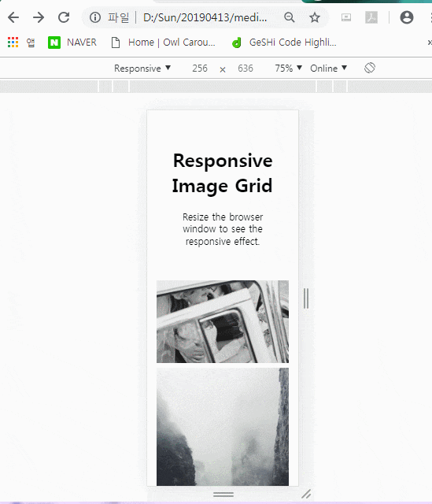432x504 pixels.
Task: Click the device width breakpoint bar
Action: click(216, 87)
